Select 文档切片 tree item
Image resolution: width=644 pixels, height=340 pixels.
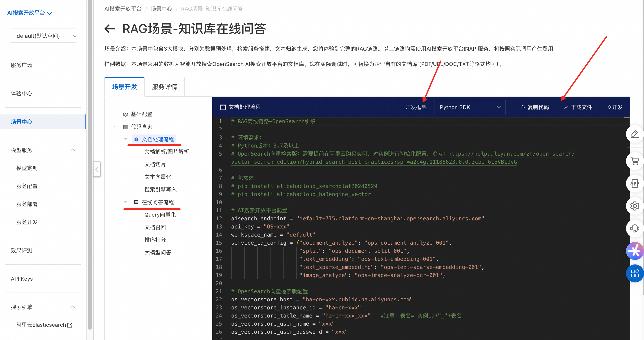pos(155,164)
